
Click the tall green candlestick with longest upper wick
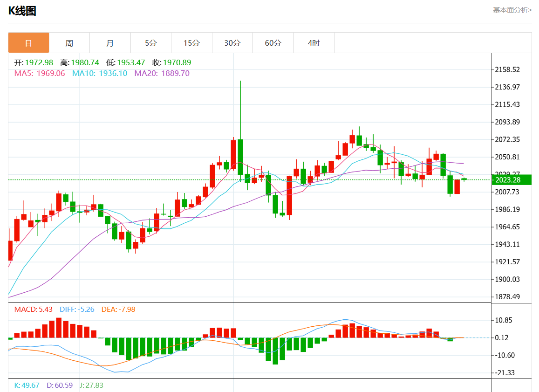(x=240, y=157)
